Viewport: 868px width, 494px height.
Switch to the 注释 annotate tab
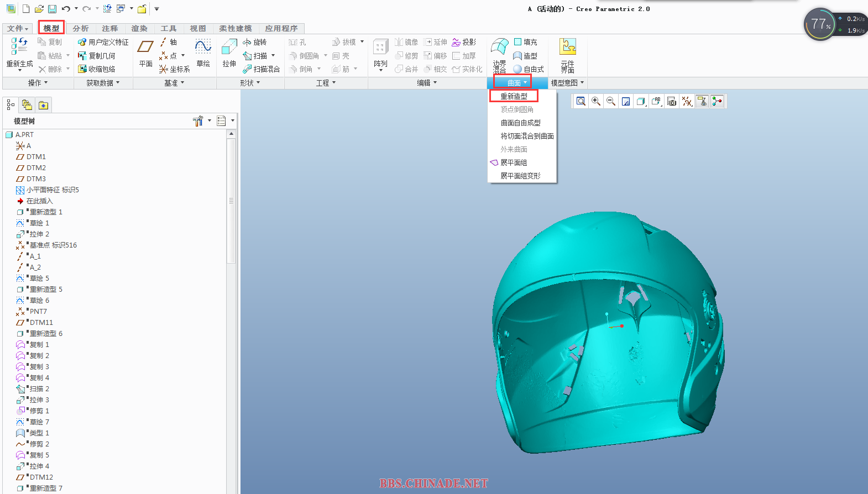[x=110, y=28]
